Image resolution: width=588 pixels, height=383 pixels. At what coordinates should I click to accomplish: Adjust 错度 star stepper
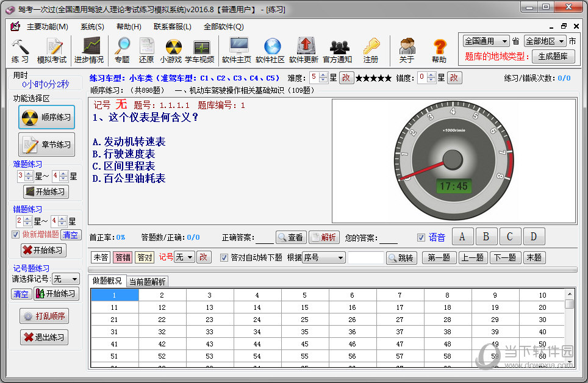click(431, 77)
